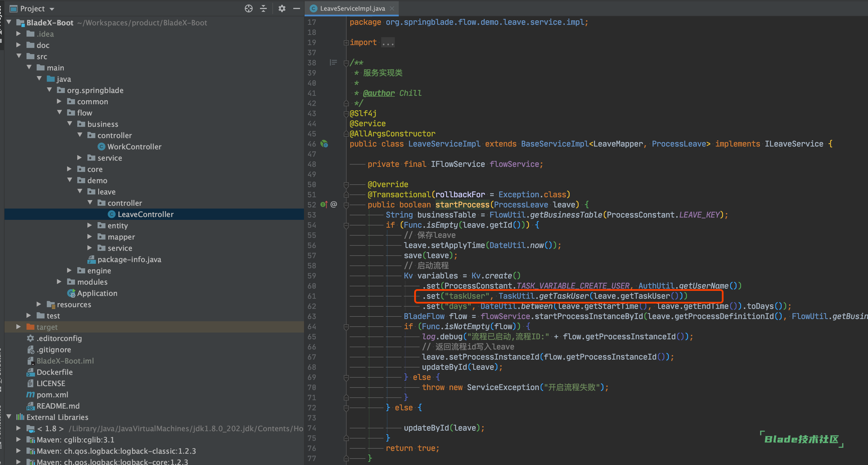868x465 pixels.
Task: Select the LeaveController class
Action: tap(145, 214)
